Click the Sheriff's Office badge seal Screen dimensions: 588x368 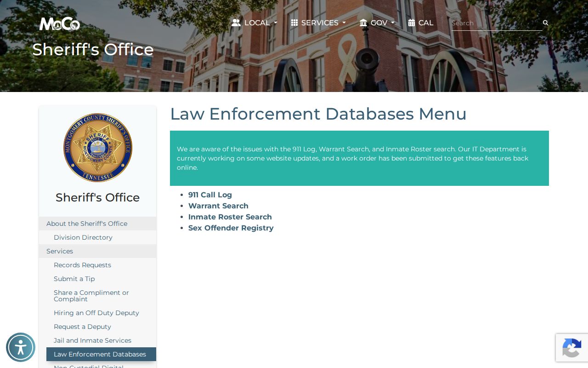(98, 148)
